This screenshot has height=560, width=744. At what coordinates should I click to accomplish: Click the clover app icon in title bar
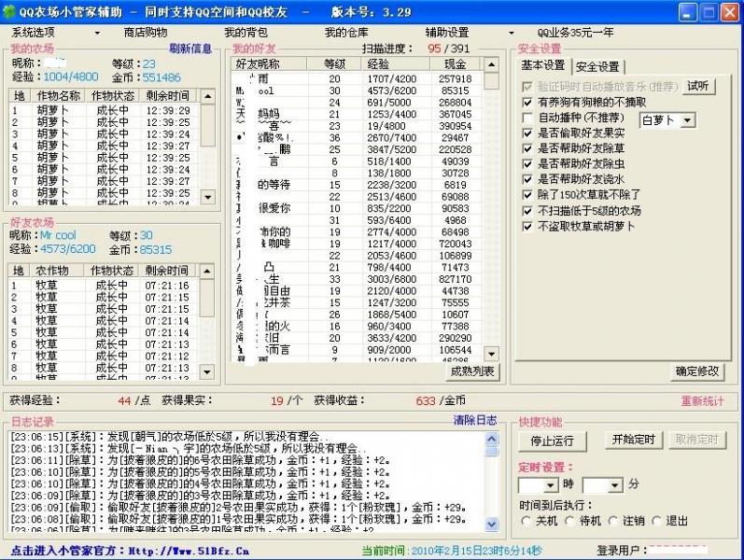coord(9,11)
